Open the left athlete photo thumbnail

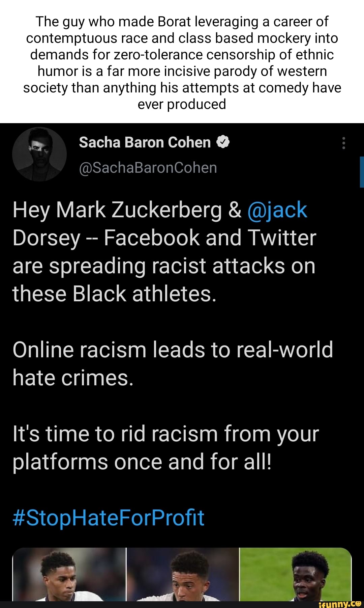(x=69, y=574)
